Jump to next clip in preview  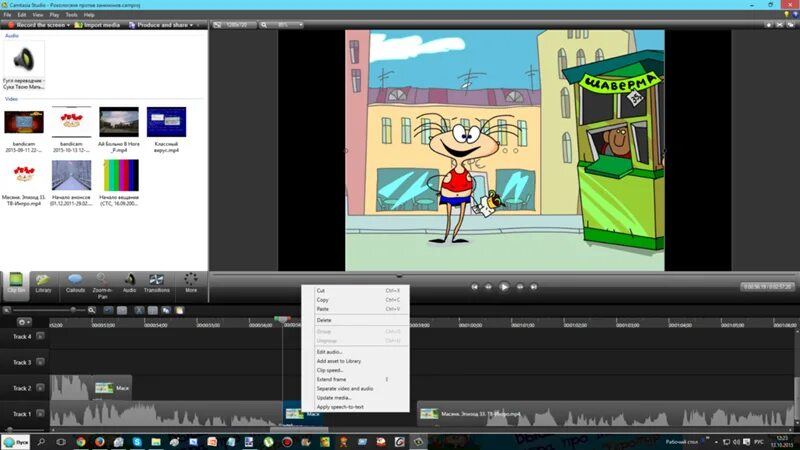[534, 287]
